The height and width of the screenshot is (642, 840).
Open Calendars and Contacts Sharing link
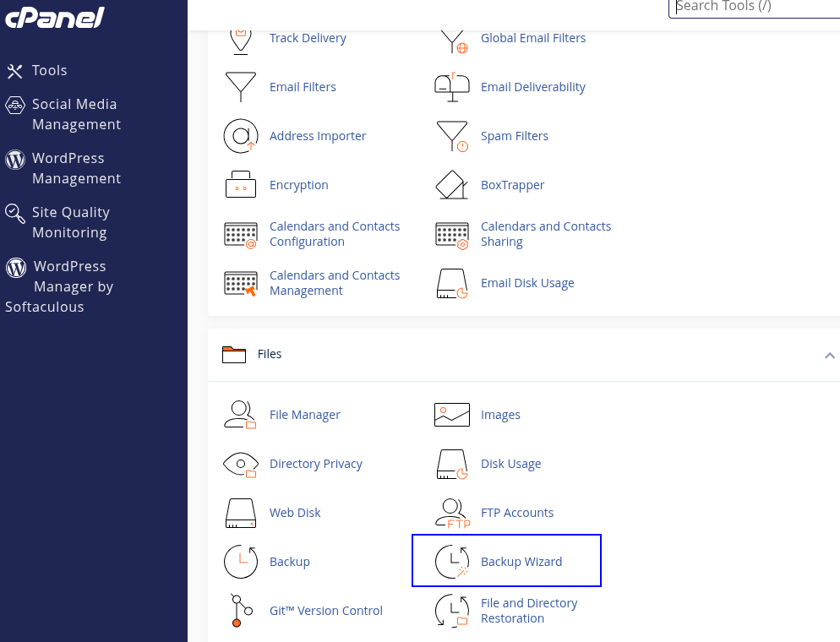tap(546, 234)
